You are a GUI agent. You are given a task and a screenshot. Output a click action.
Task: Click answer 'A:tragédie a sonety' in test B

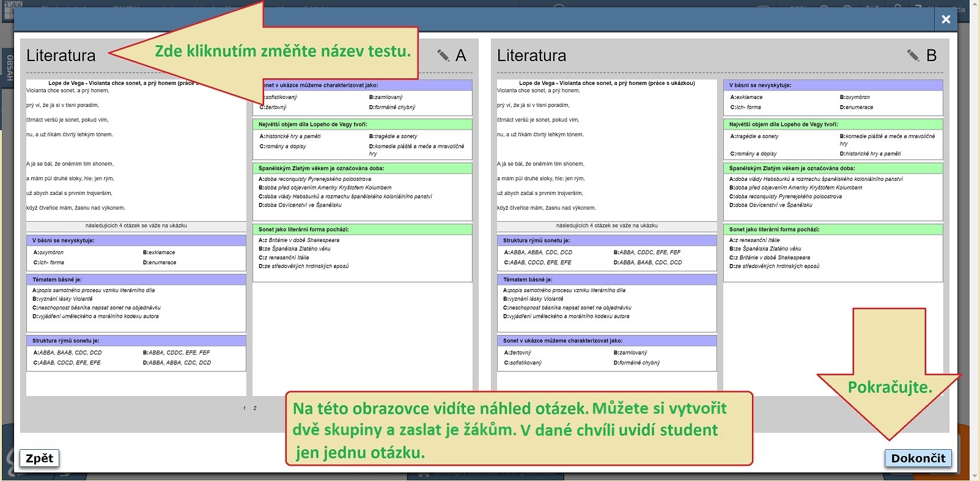pyautogui.click(x=756, y=136)
